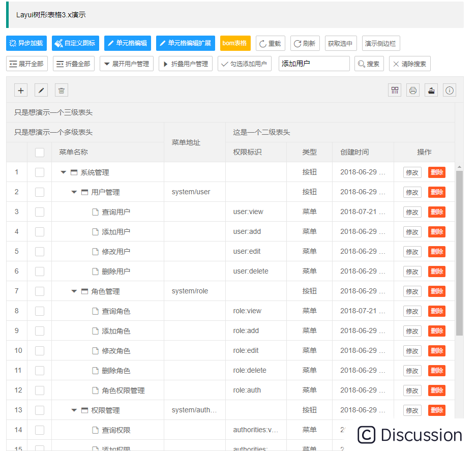Click the file icon beside 添加用户
Viewport: 476px width, 451px height.
(x=95, y=232)
